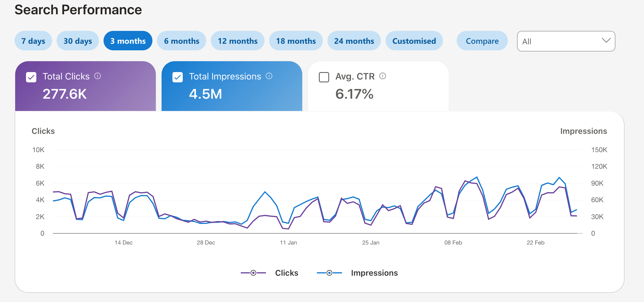The height and width of the screenshot is (302, 644).
Task: Click info icon beside Total Impressions
Action: coord(269,76)
